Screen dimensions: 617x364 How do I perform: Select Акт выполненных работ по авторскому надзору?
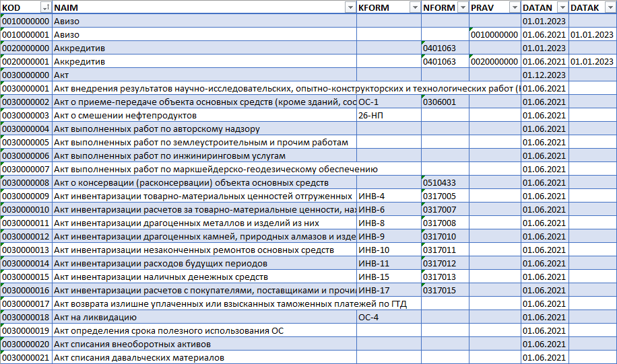(204, 129)
